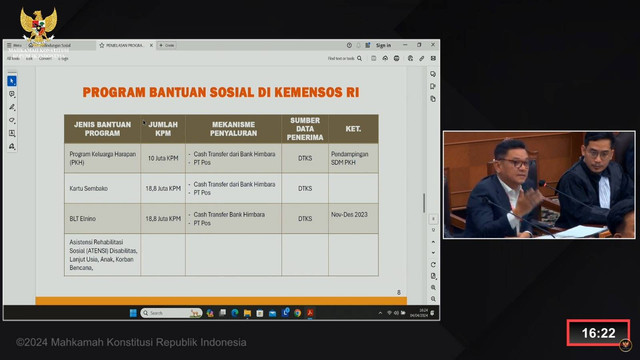640x360 pixels.
Task: Click the 'Pendampingan SDM PKH' cell
Action: 353,158
